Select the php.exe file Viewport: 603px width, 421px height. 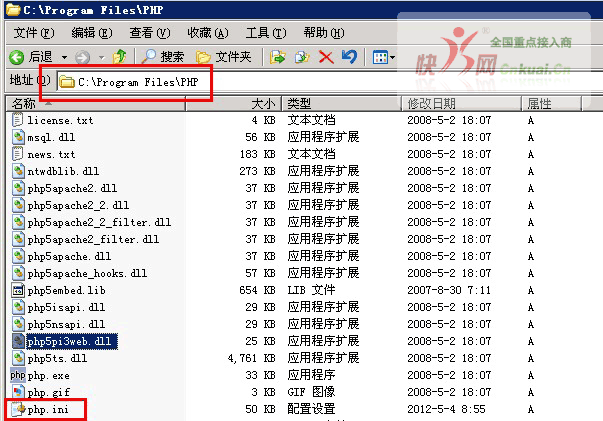tap(48, 375)
